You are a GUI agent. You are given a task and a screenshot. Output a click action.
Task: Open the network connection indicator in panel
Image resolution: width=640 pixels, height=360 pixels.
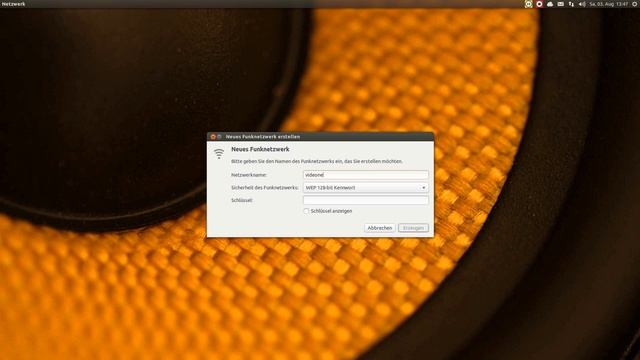coord(571,4)
